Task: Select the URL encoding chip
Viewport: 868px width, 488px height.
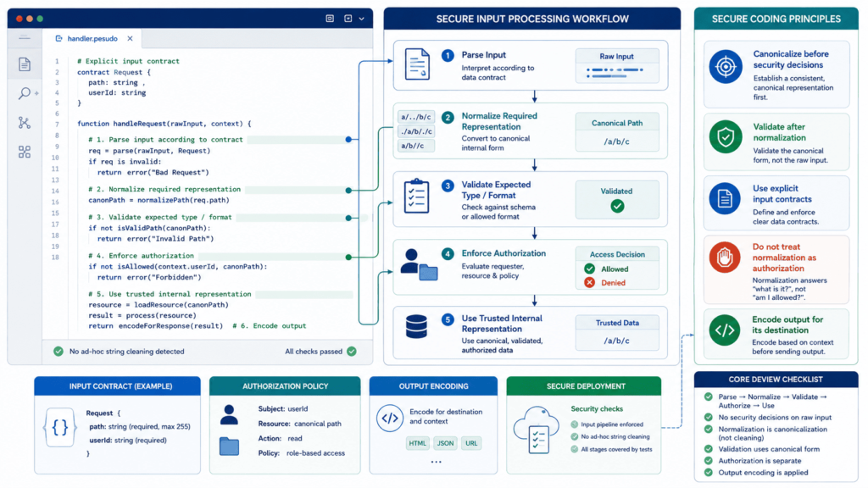Action: 471,443
